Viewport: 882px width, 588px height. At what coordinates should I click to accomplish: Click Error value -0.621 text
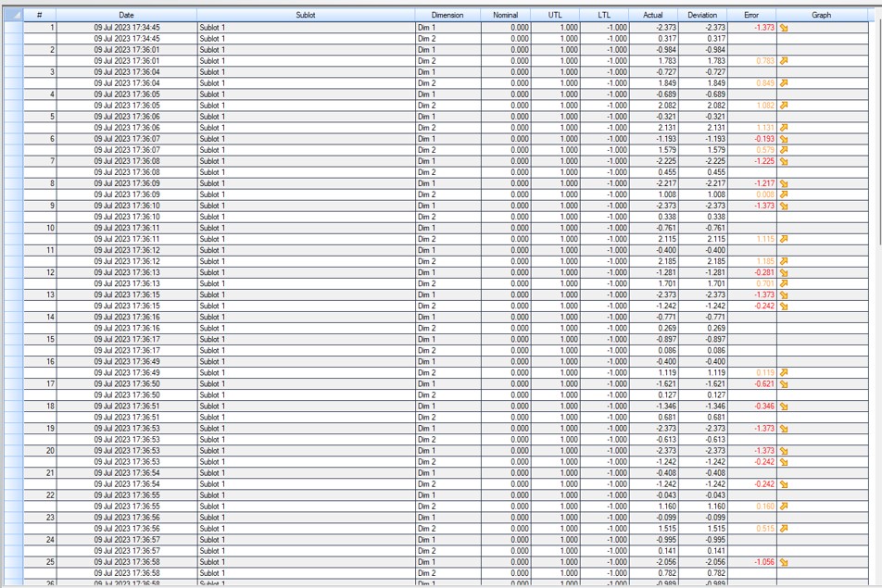(763, 384)
